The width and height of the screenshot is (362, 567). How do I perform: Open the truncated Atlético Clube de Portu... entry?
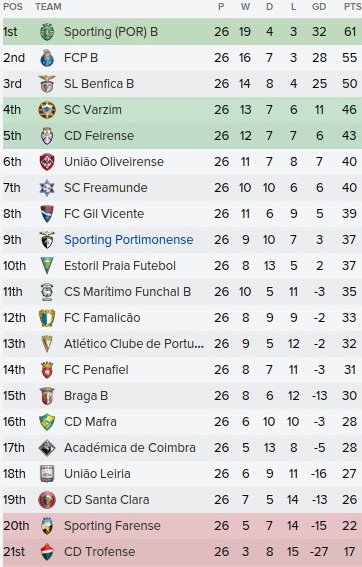pos(134,344)
